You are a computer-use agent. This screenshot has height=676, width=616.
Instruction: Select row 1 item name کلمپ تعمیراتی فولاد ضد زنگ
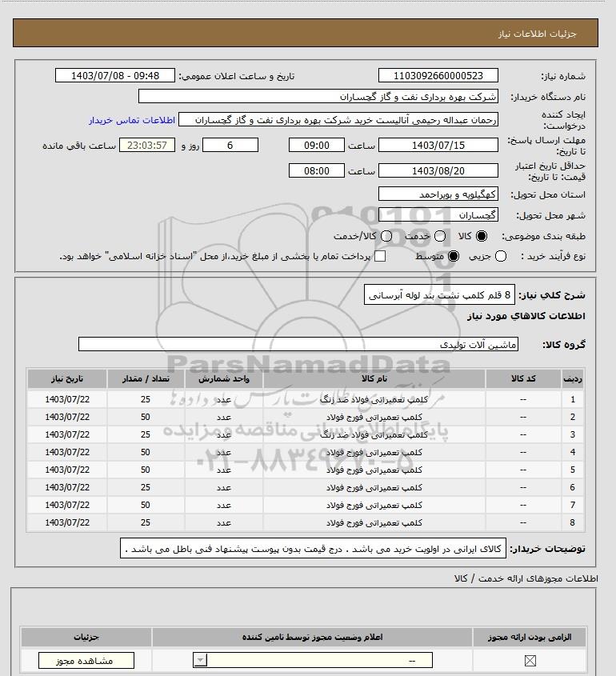tap(374, 400)
